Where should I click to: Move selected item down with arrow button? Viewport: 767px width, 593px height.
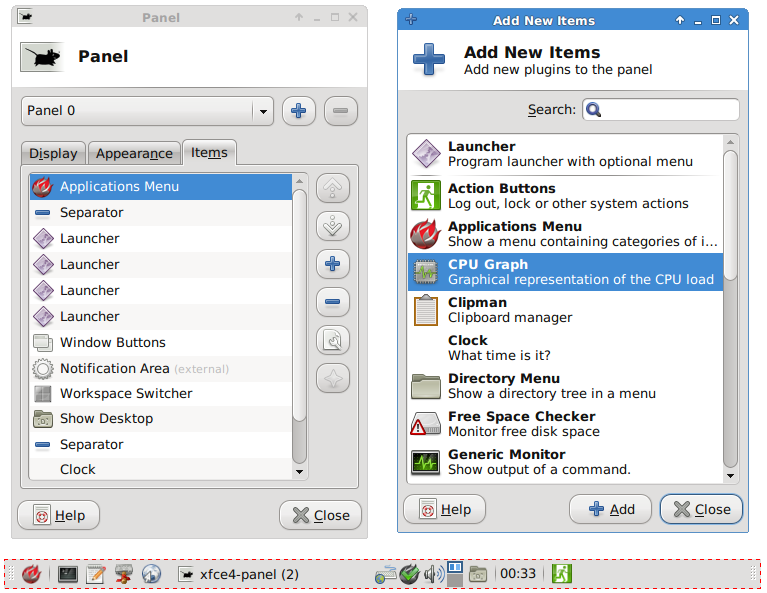333,226
